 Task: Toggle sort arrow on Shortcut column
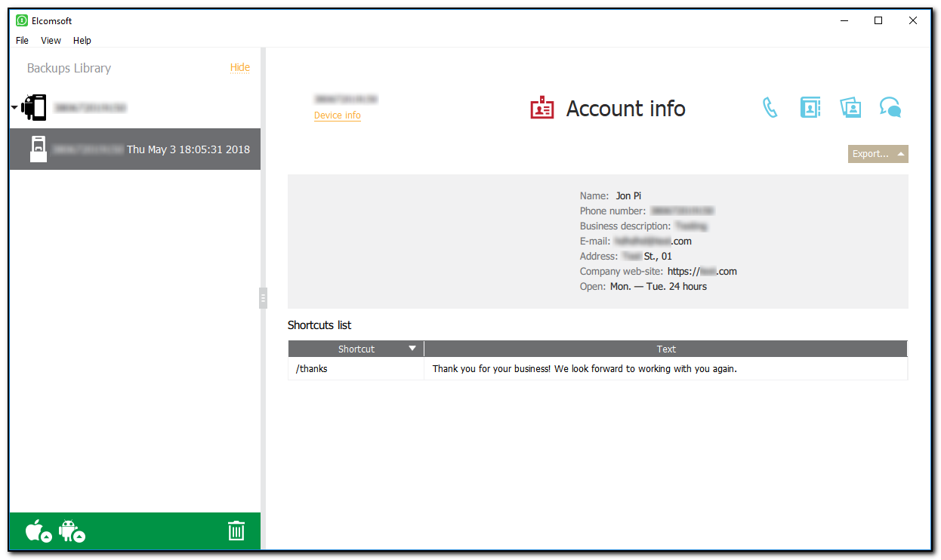click(412, 349)
